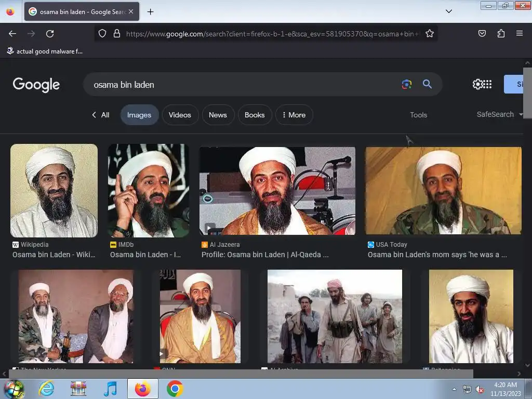Open the IMDb image result thumbnail
This screenshot has height=399, width=532.
(149, 191)
